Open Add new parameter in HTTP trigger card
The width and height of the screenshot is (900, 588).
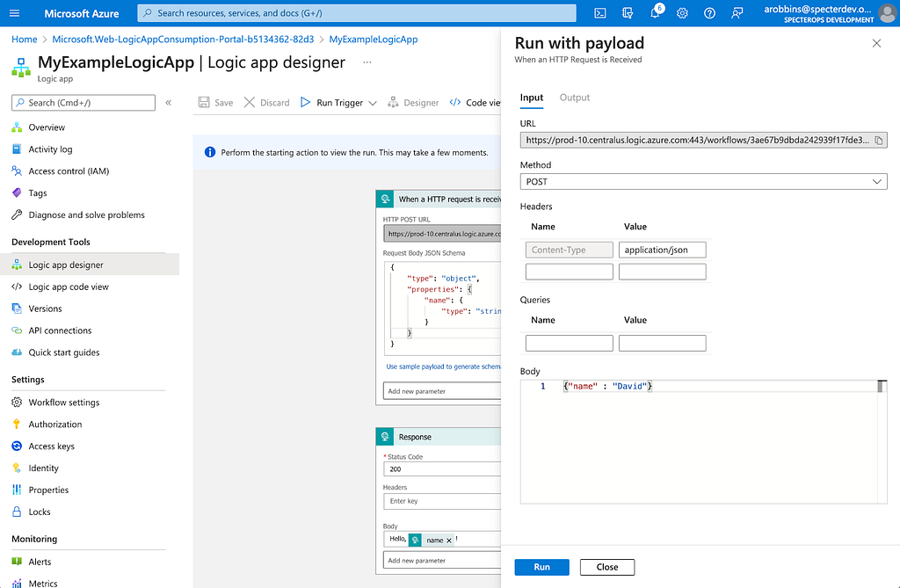coord(442,391)
